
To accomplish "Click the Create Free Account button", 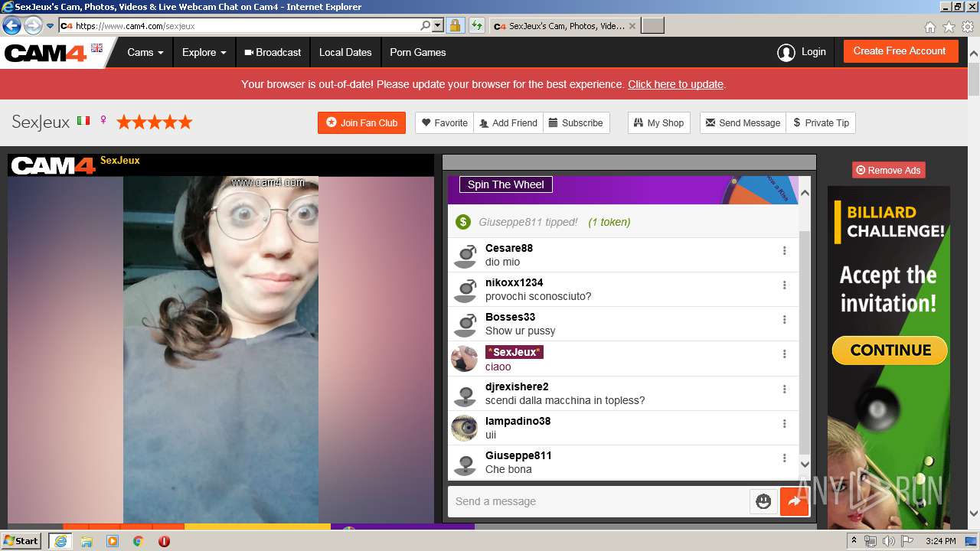I will (900, 51).
